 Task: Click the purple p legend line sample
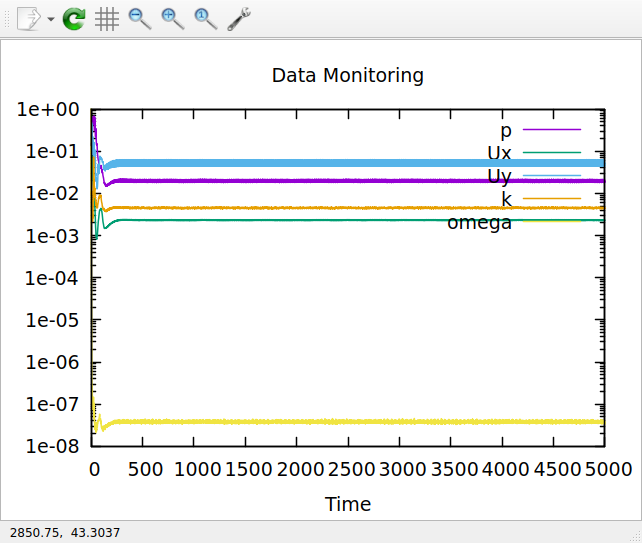click(x=552, y=130)
